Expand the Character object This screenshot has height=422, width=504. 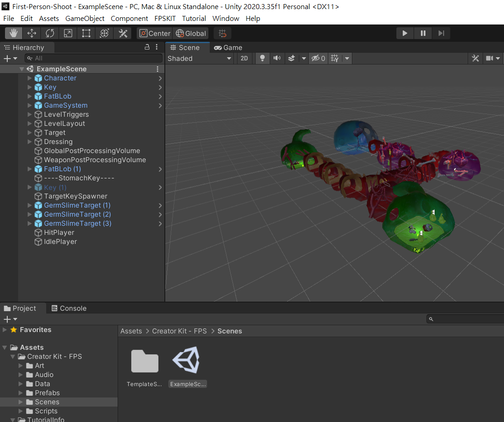point(30,78)
